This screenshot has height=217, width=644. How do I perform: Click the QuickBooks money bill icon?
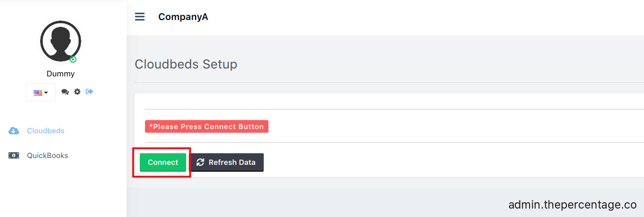click(x=14, y=155)
